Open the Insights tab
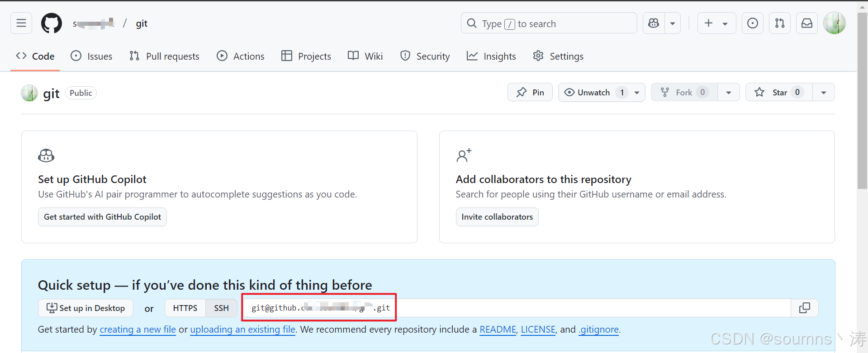868x353 pixels. point(491,56)
